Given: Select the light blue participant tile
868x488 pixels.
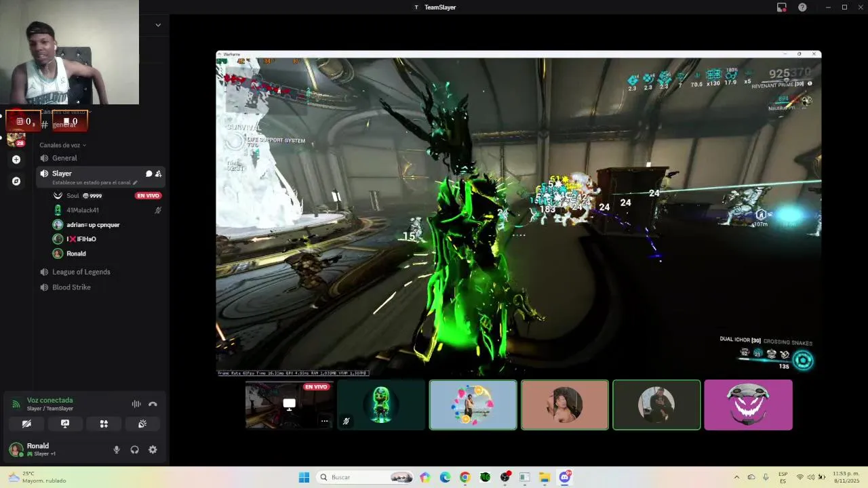Looking at the screenshot, I should pyautogui.click(x=473, y=405).
